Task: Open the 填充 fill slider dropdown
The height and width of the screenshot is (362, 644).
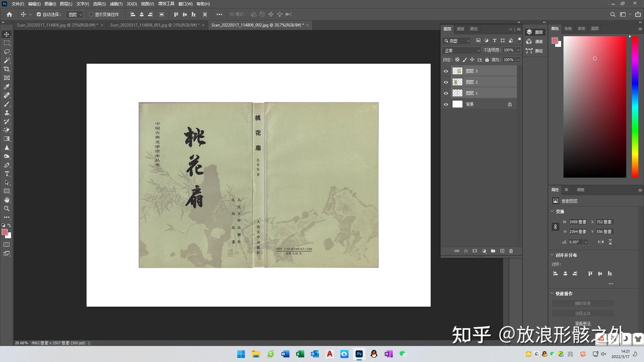Action: 518,60
